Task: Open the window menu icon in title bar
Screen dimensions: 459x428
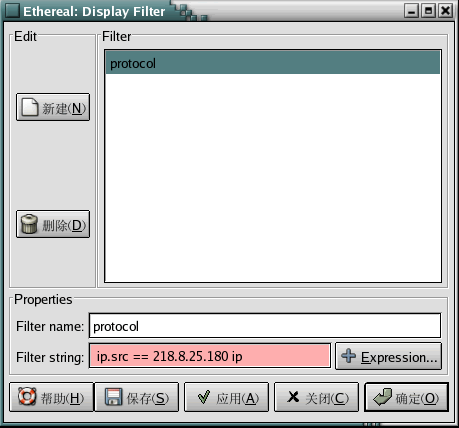Action: coord(13,11)
